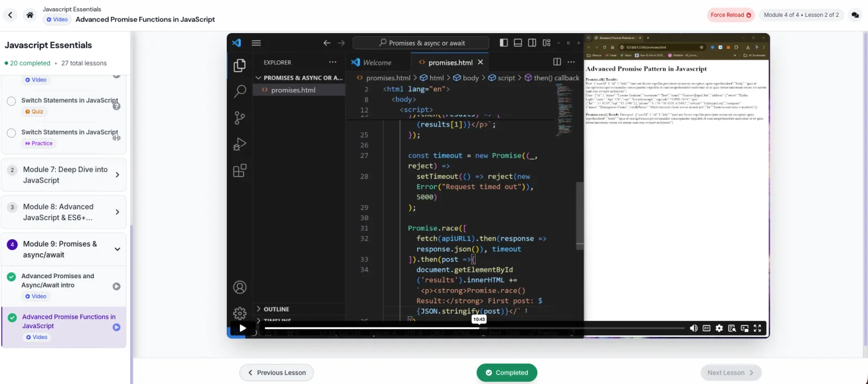868x384 pixels.
Task: Open the Search icon in VS Code activity bar
Action: click(239, 91)
